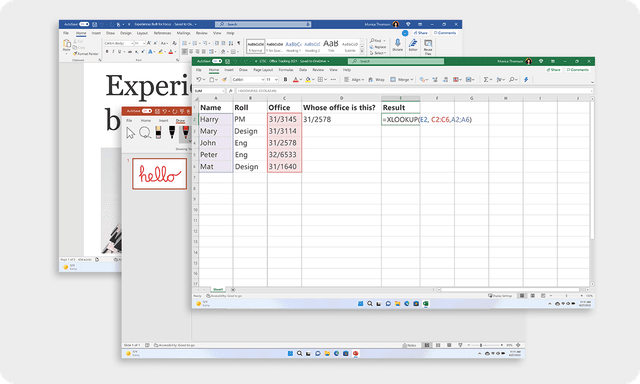Open the Formulas tab in Excel
640x384 pixels.
point(286,70)
